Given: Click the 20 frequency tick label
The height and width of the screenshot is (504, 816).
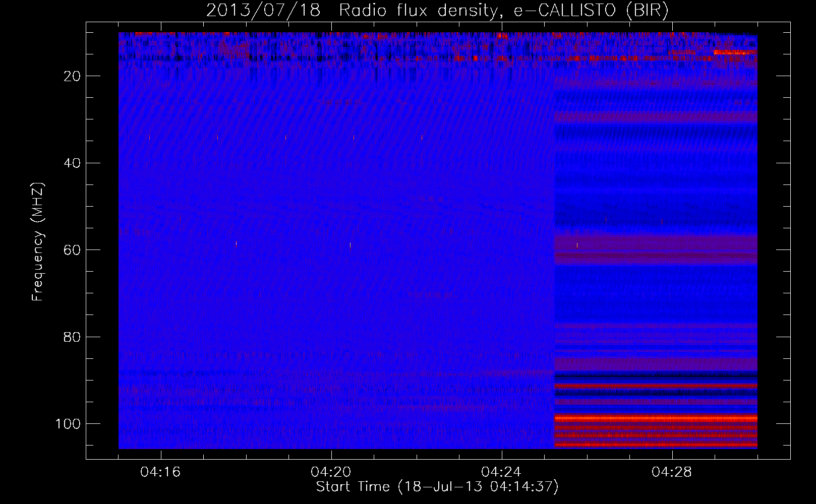Looking at the screenshot, I should pos(73,76).
